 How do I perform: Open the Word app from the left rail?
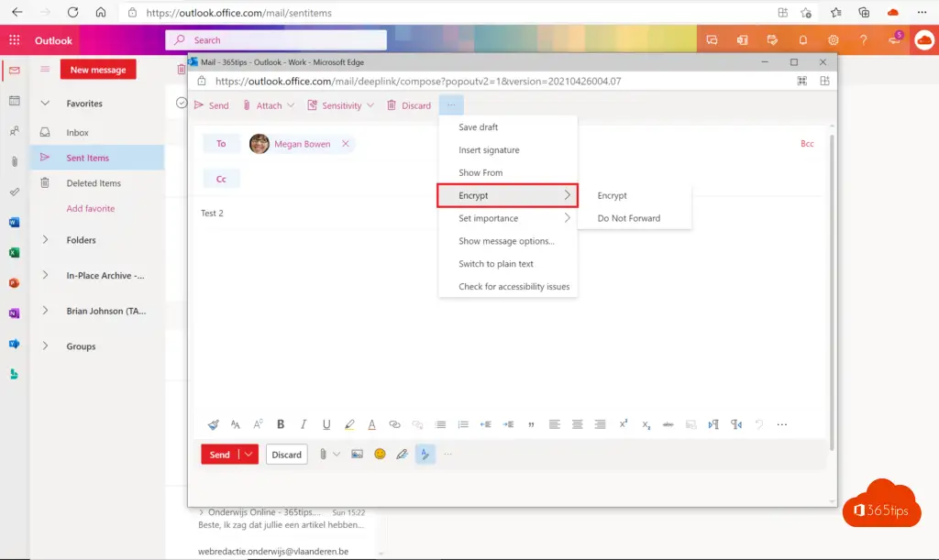click(x=14, y=222)
